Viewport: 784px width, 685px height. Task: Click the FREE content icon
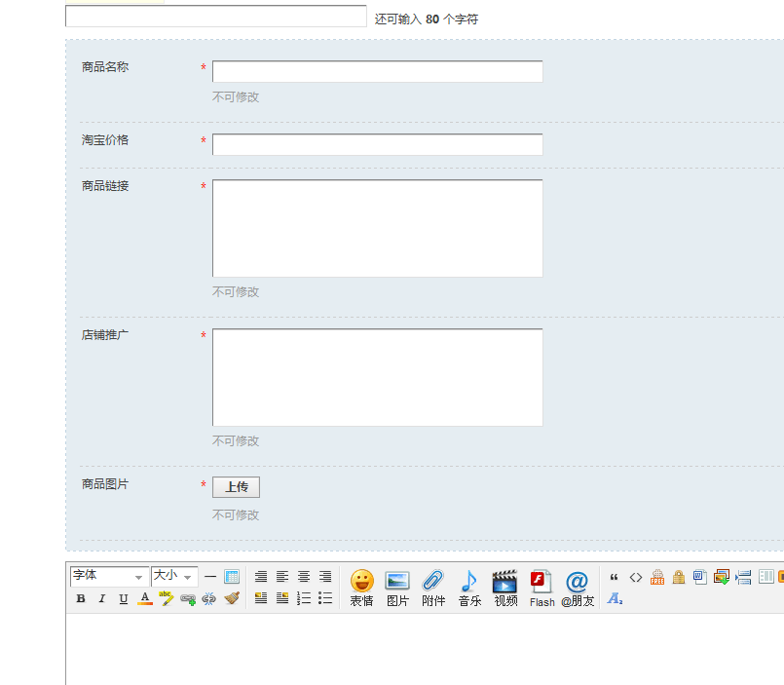(657, 577)
